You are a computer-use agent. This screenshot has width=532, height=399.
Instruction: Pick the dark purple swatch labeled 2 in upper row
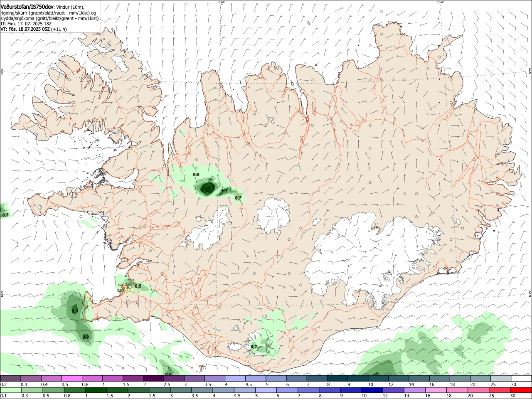coord(153,378)
